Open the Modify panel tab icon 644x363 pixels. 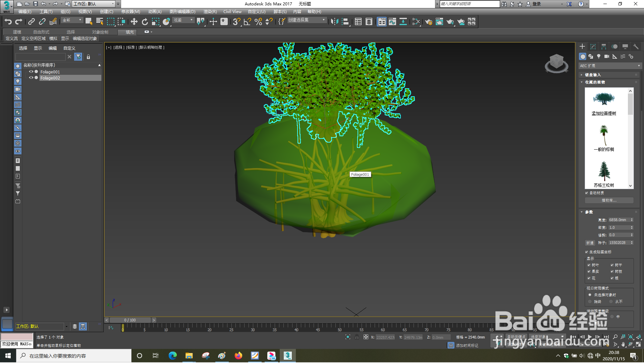593,47
